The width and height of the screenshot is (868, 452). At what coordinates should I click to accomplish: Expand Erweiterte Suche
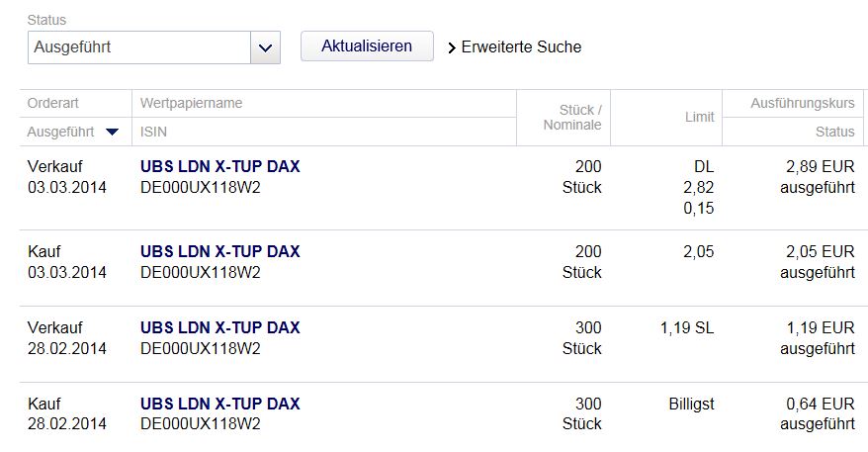(521, 46)
